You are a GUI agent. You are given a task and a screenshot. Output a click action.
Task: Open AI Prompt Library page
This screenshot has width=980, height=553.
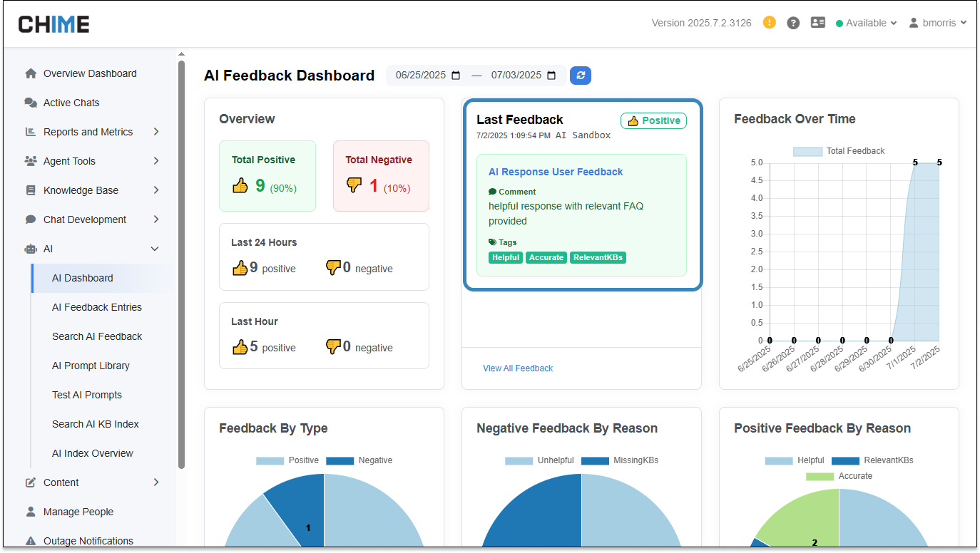pyautogui.click(x=91, y=366)
